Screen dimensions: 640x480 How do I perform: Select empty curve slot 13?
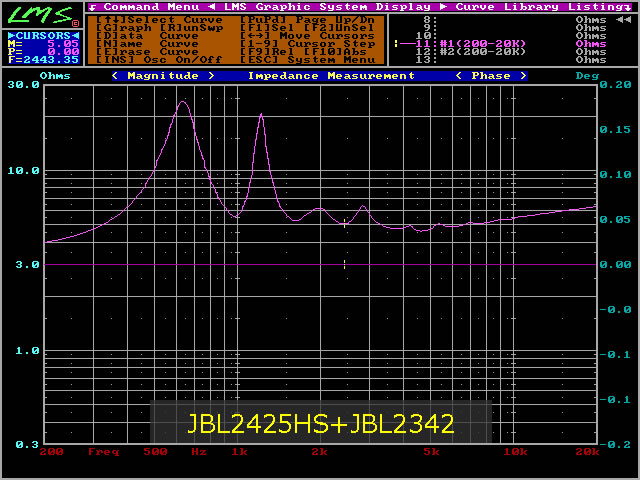426,60
